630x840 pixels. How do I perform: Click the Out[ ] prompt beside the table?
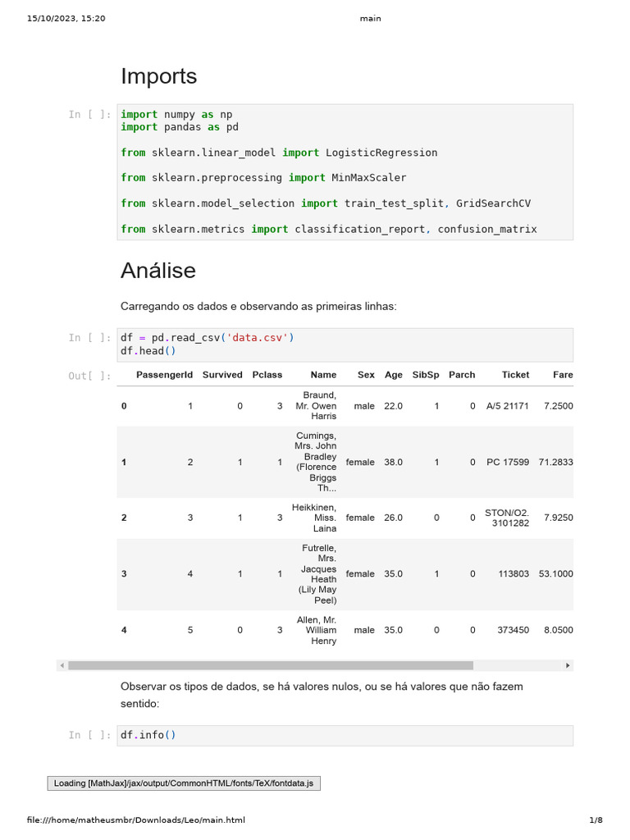89,376
